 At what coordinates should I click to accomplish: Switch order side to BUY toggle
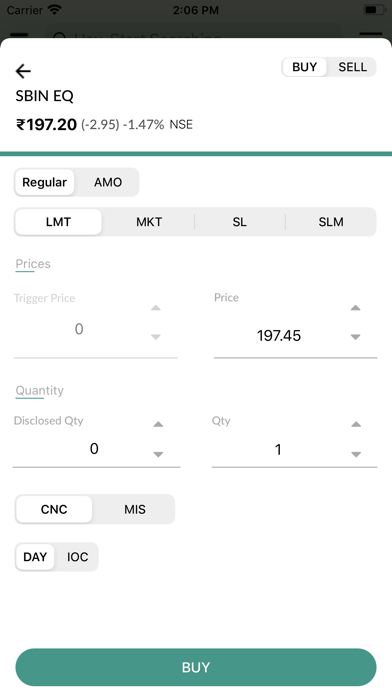305,67
